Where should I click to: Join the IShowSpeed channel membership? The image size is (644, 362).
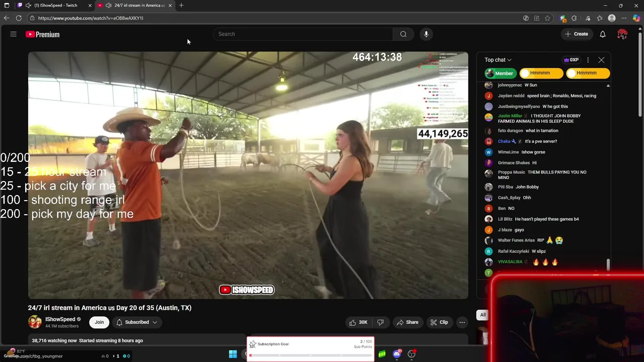point(99,322)
